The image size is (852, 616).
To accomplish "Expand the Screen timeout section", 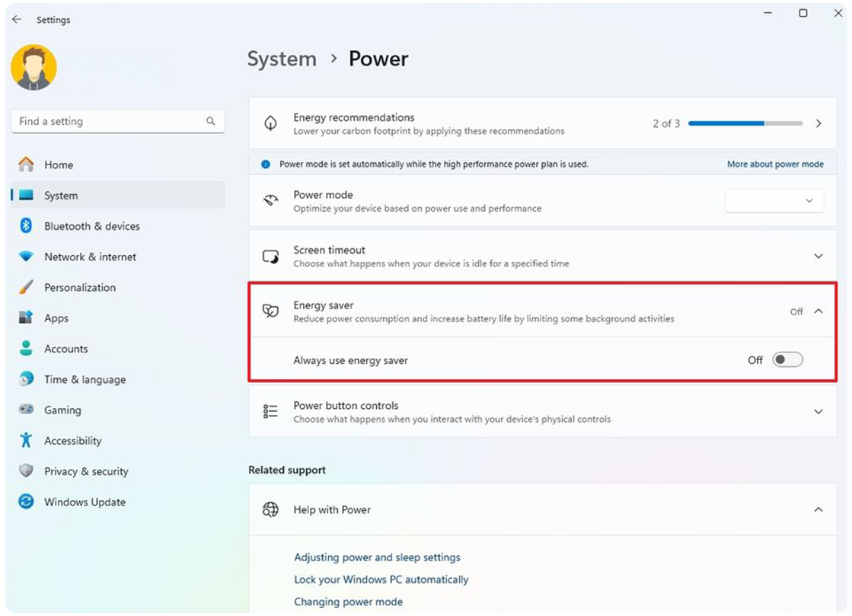I will (x=818, y=257).
